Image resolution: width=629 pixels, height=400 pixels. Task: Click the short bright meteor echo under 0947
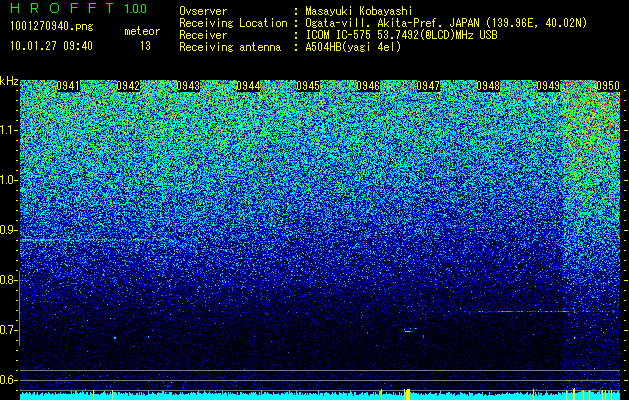408,331
